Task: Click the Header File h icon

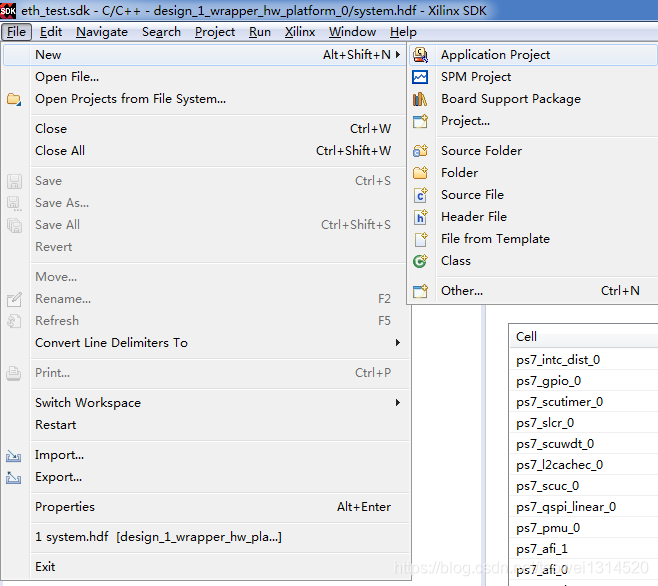Action: [x=420, y=217]
